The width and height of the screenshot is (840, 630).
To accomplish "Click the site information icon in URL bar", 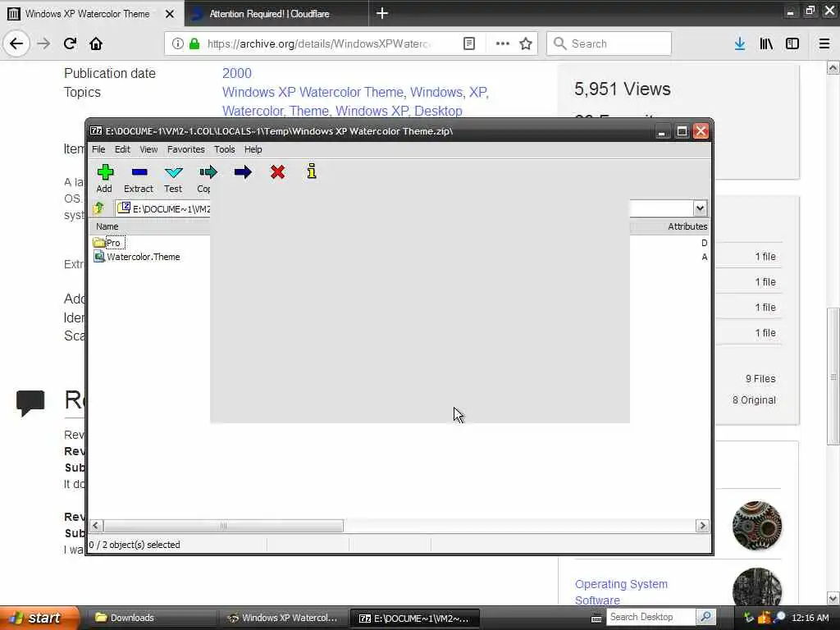I will pyautogui.click(x=177, y=43).
